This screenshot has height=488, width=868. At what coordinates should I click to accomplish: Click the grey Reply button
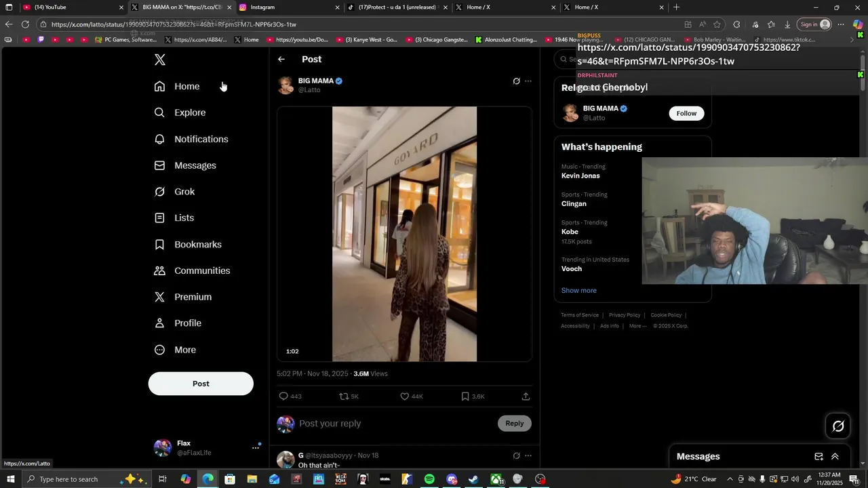(x=515, y=424)
